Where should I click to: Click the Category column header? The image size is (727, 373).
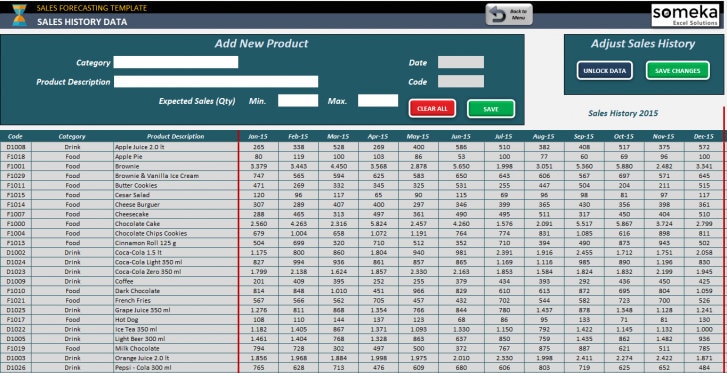tap(72, 136)
